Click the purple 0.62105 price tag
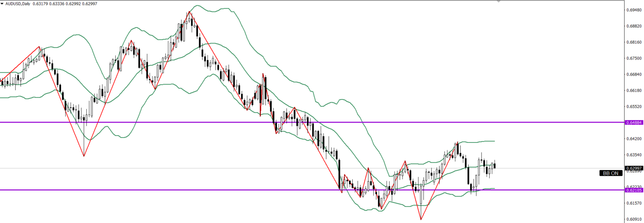The width and height of the screenshot is (644, 223). coord(634,179)
